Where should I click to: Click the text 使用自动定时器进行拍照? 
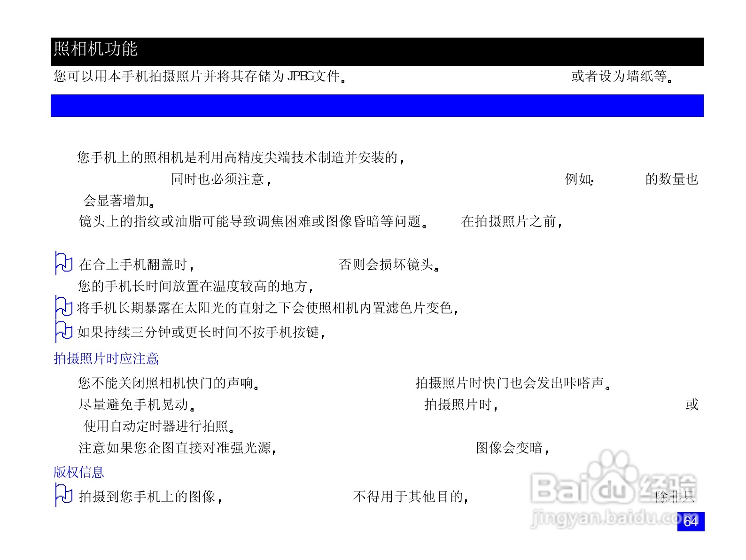(158, 426)
